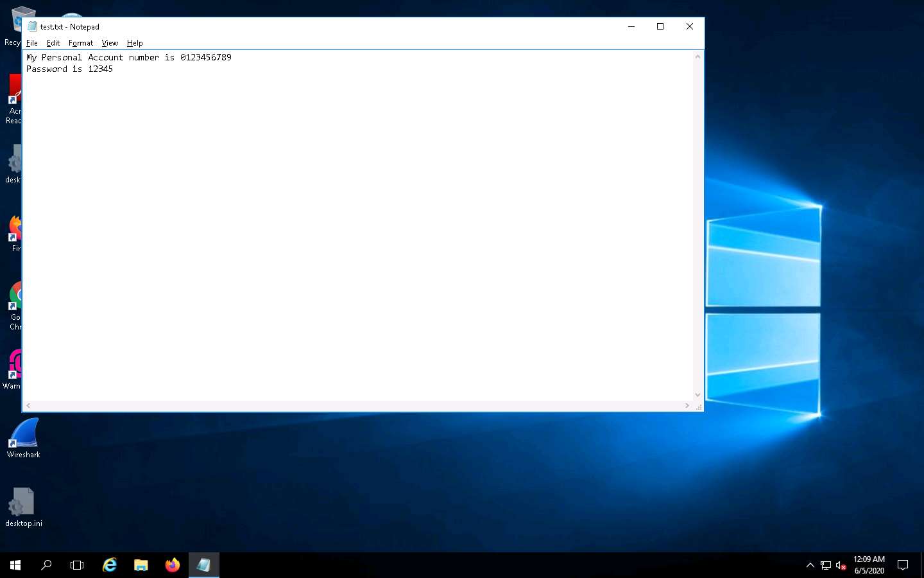Close the Notepad window
The image size is (924, 578).
tap(690, 27)
